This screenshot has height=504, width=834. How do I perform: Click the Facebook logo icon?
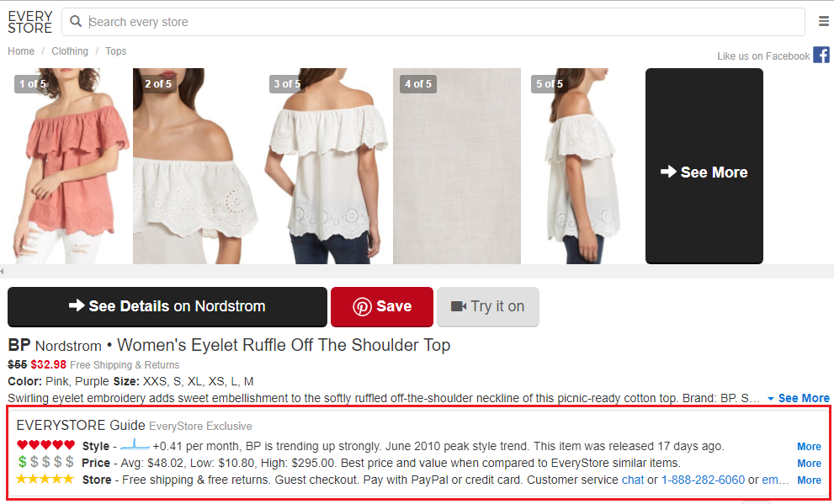[821, 55]
